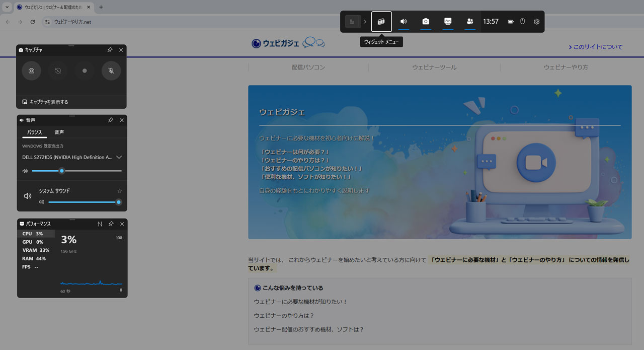Open the Audio widget from the toolbar
The image size is (644, 350).
pos(403,21)
